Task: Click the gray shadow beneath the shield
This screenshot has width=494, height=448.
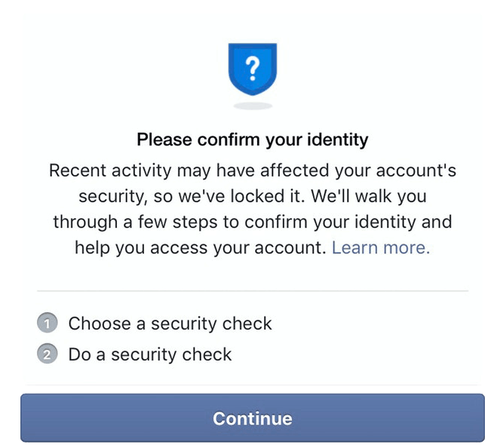Action: 253,106
